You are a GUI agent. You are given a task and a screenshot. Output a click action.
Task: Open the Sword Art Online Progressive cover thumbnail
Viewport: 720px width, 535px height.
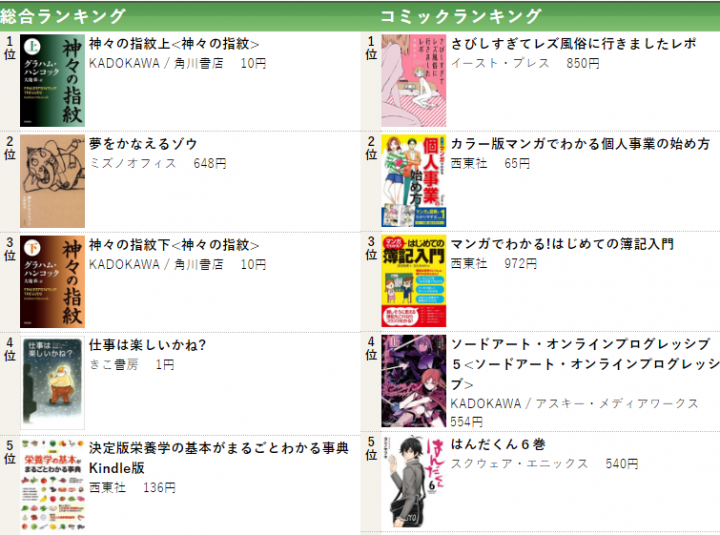[x=414, y=381]
